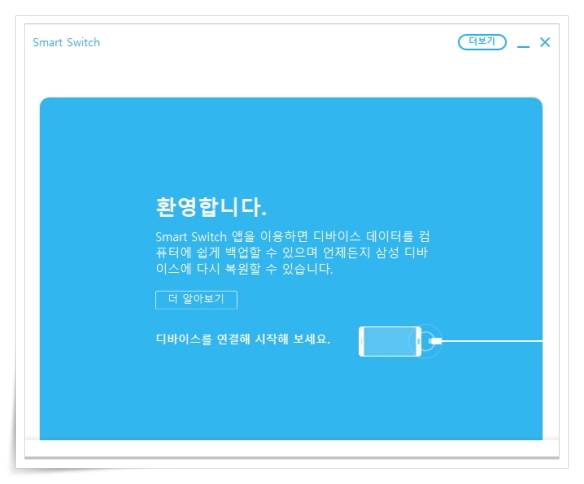Click the phone device illustration
Screen dimensions: 584x484
[390, 341]
